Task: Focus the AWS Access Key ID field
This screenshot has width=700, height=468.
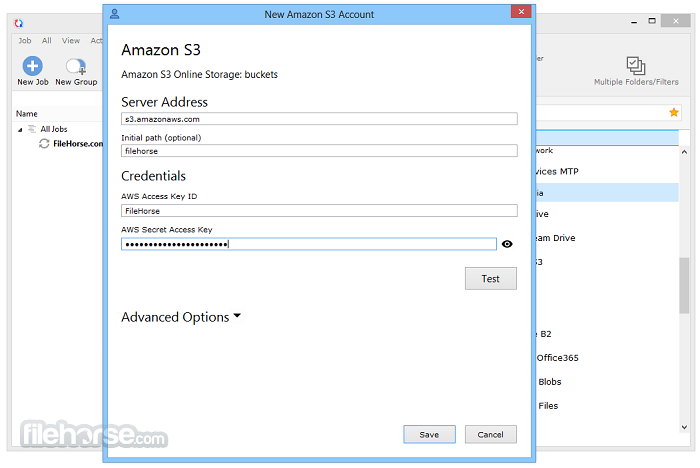Action: point(319,211)
